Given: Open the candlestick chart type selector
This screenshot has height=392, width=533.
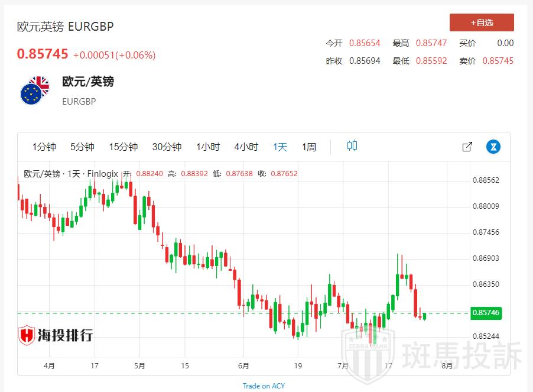Looking at the screenshot, I should pos(352,146).
